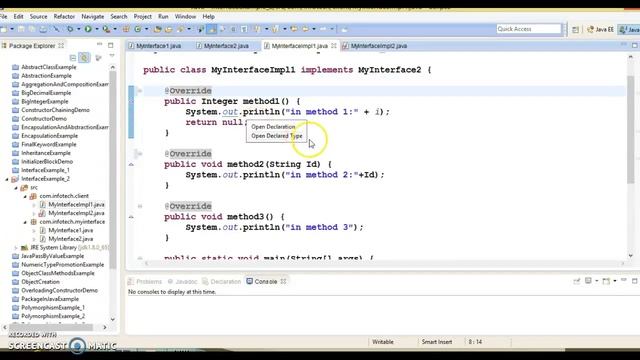Toggle Link with Editor in Package Explorer
Viewport: 640px width, 360px height.
pyautogui.click(x=84, y=58)
